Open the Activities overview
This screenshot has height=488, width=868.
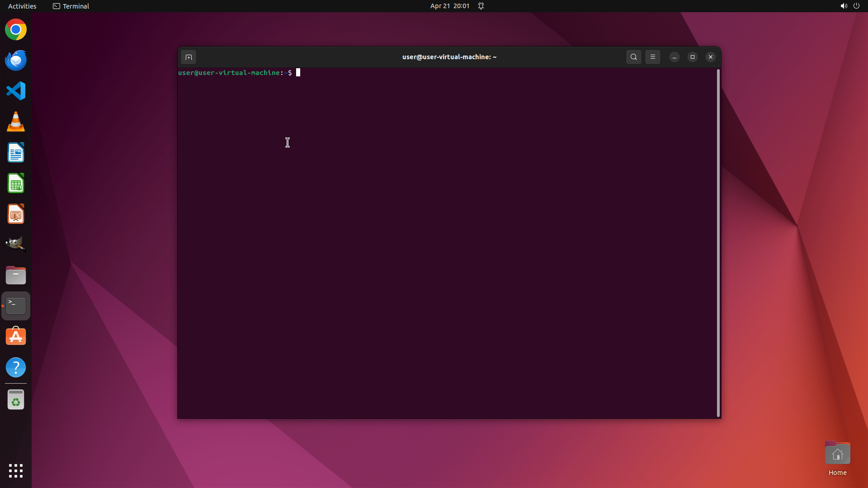tap(22, 6)
